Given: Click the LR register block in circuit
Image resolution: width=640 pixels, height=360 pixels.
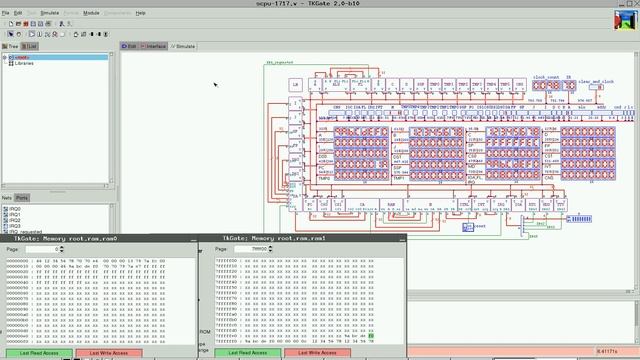Looking at the screenshot, I should pos(296,85).
